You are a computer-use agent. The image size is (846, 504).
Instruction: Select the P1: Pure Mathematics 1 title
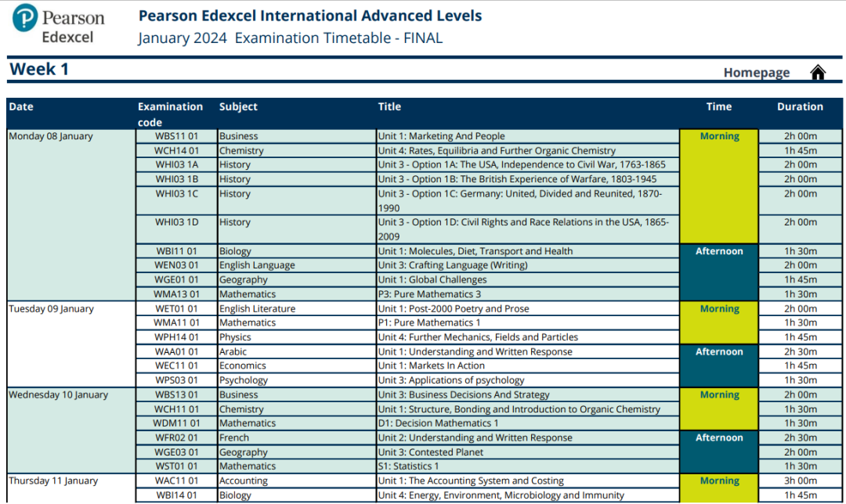(x=429, y=323)
